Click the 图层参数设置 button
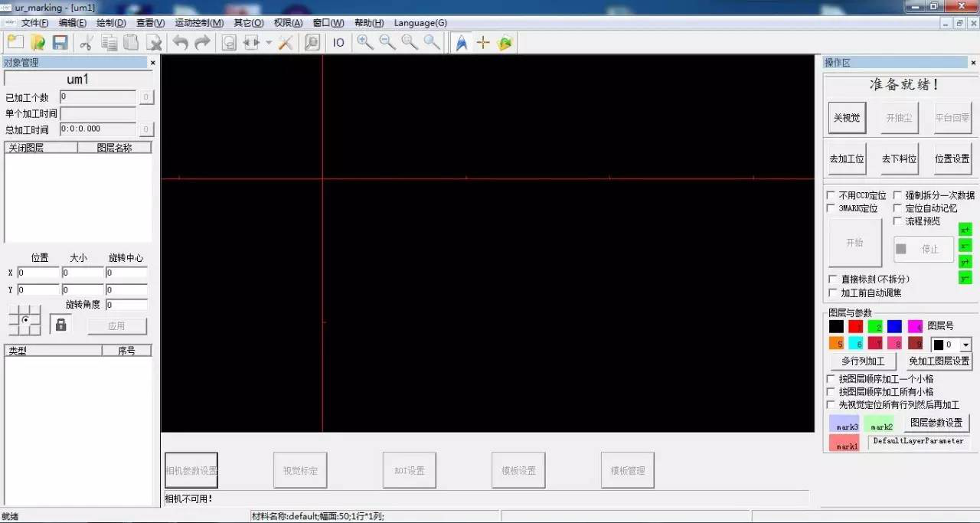The image size is (980, 523). 937,423
